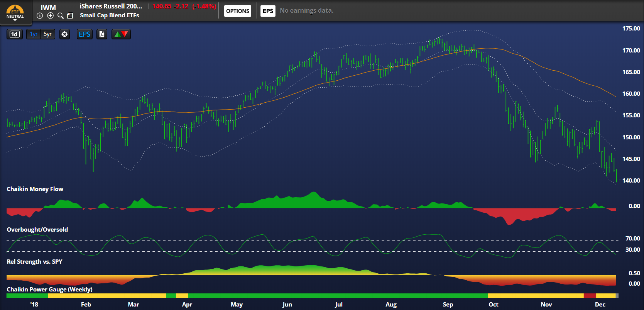Click the 140.00 price axis label

pos(631,180)
